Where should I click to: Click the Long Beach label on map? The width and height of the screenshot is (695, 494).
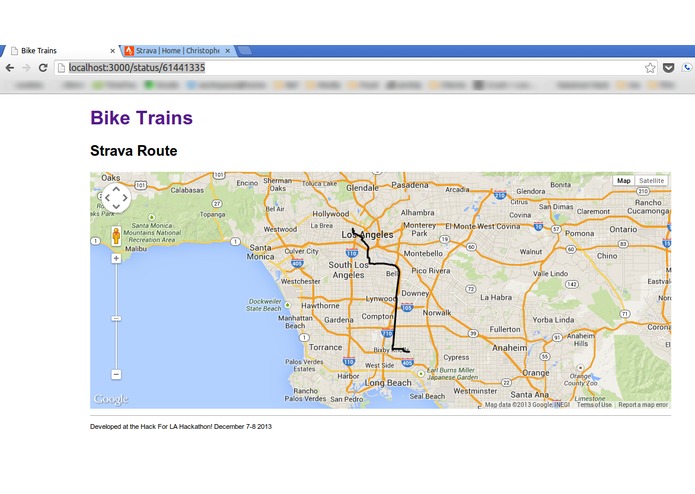388,383
